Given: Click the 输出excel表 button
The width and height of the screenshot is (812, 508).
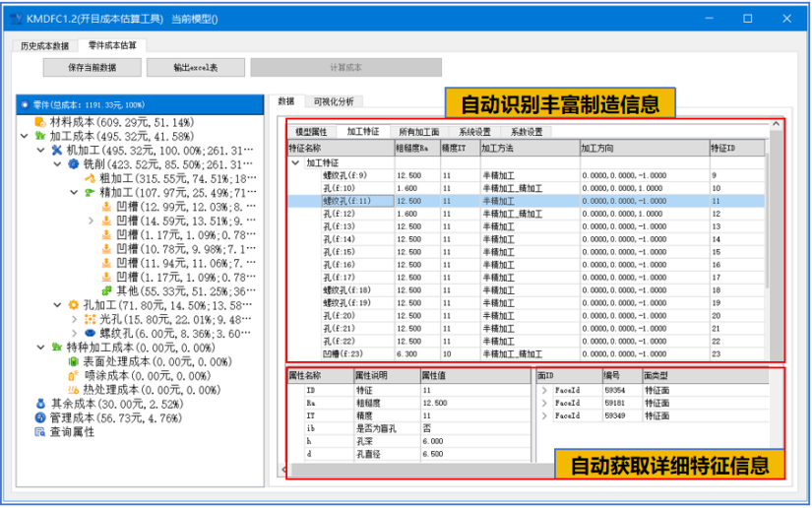Looking at the screenshot, I should tap(196, 68).
